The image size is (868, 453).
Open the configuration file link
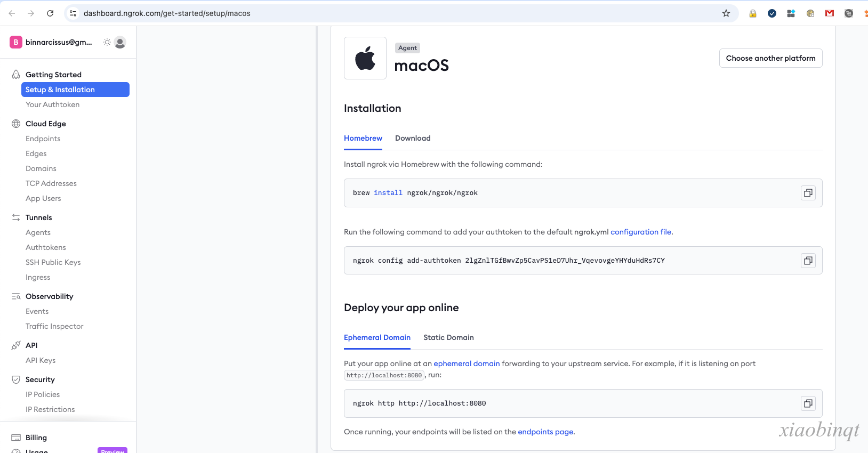pyautogui.click(x=641, y=232)
